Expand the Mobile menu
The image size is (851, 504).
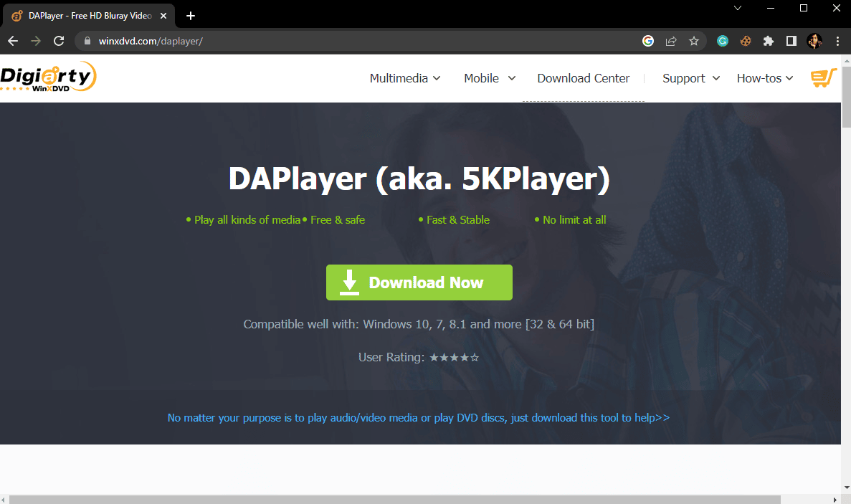pyautogui.click(x=490, y=78)
